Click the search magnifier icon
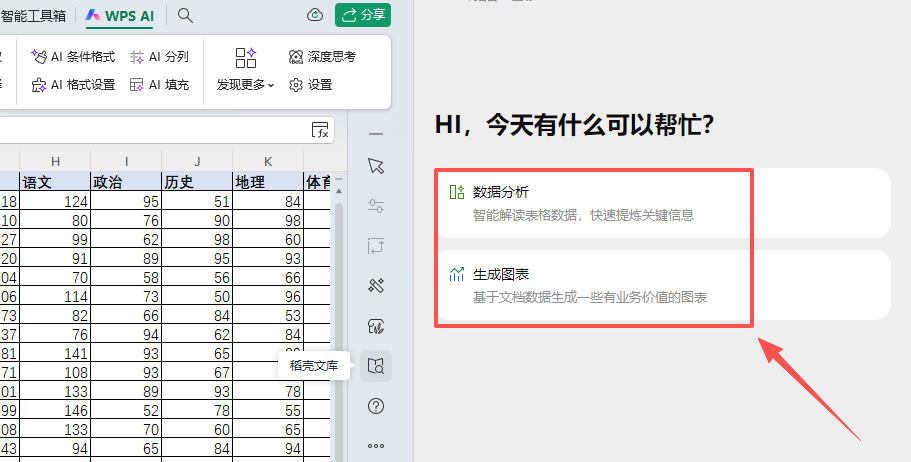The height and width of the screenshot is (462, 911). click(185, 16)
